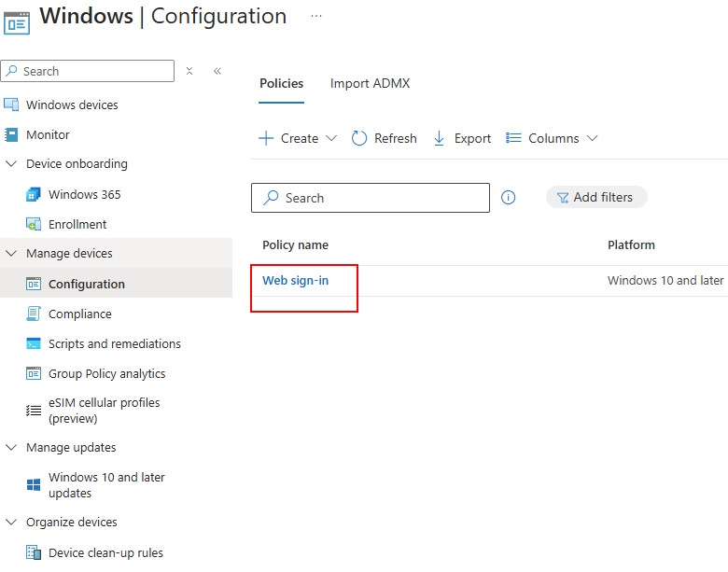Image resolution: width=728 pixels, height=572 pixels.
Task: Click the Group Policy analytics icon
Action: click(x=34, y=373)
